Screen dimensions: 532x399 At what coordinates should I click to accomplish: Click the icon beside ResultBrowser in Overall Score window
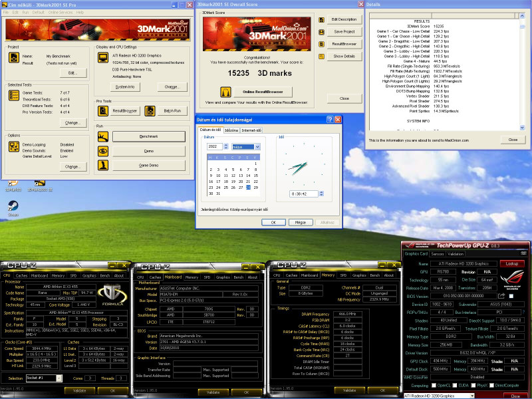(321, 44)
